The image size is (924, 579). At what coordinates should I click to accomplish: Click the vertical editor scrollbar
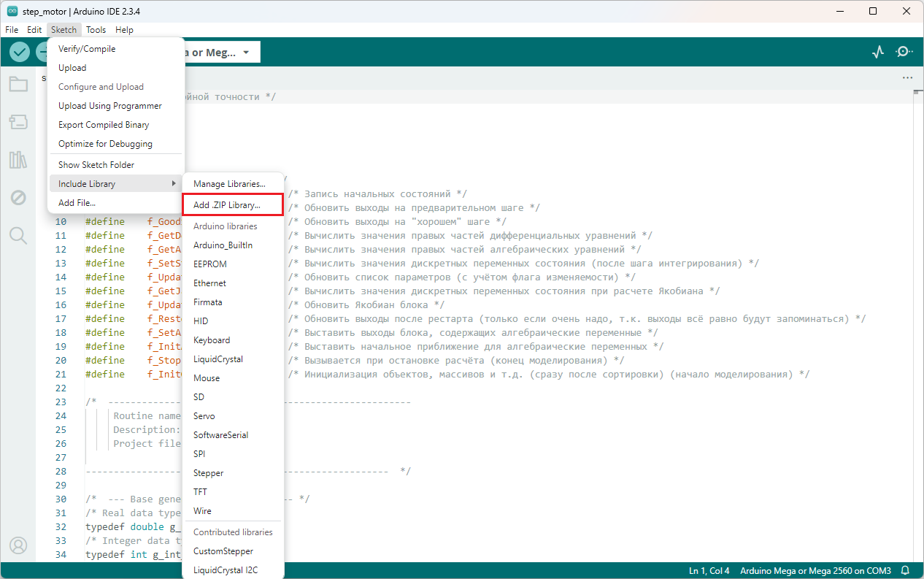tap(918, 292)
